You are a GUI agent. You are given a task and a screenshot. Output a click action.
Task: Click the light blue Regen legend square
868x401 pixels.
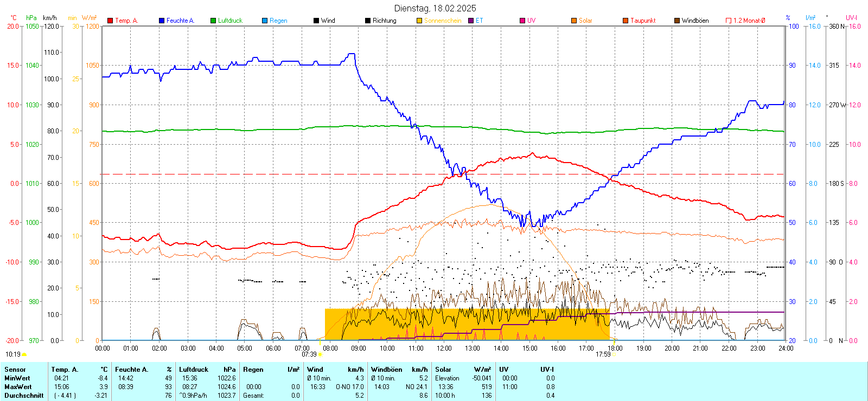(265, 21)
